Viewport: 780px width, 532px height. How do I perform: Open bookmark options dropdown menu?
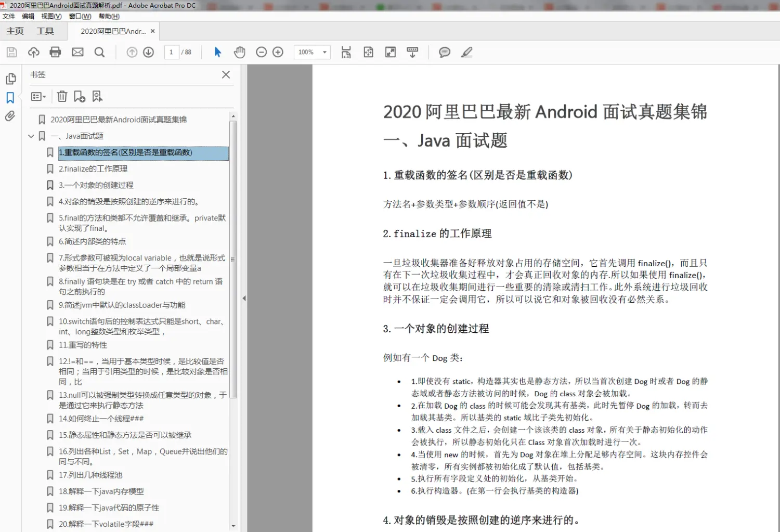(38, 96)
